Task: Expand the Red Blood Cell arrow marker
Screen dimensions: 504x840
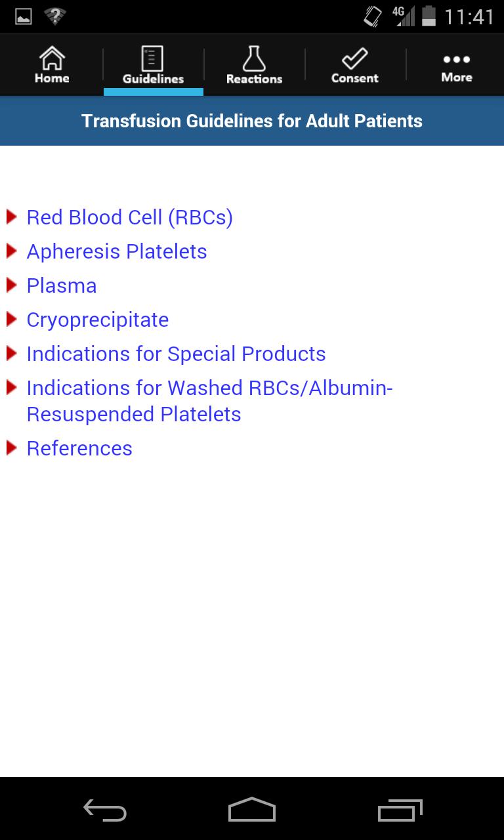Action: point(12,217)
